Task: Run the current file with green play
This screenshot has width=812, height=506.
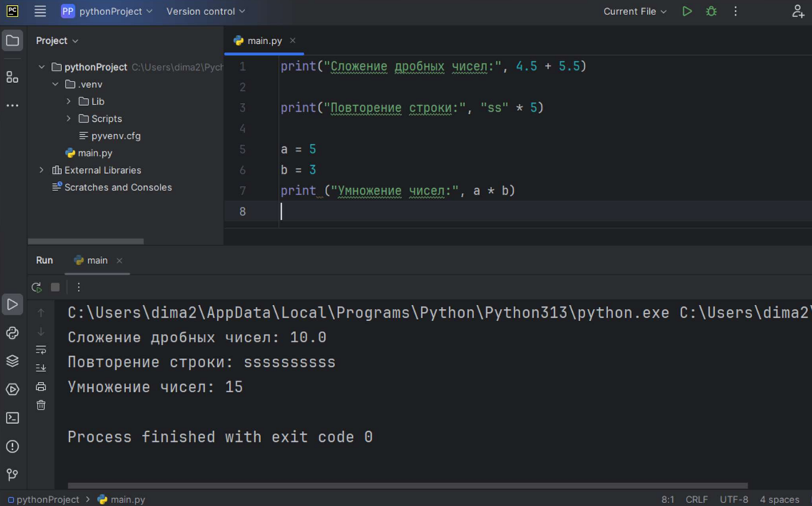Action: (687, 12)
